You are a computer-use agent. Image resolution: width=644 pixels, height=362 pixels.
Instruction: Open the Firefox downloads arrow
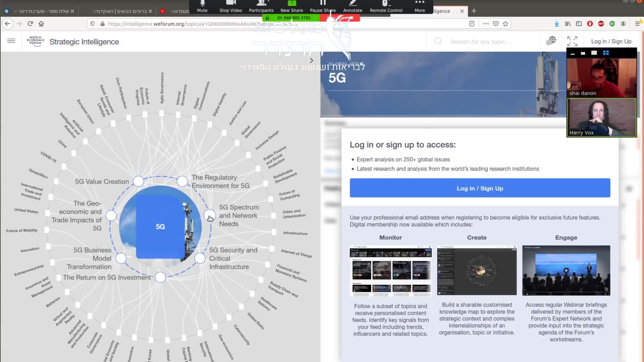click(x=556, y=24)
